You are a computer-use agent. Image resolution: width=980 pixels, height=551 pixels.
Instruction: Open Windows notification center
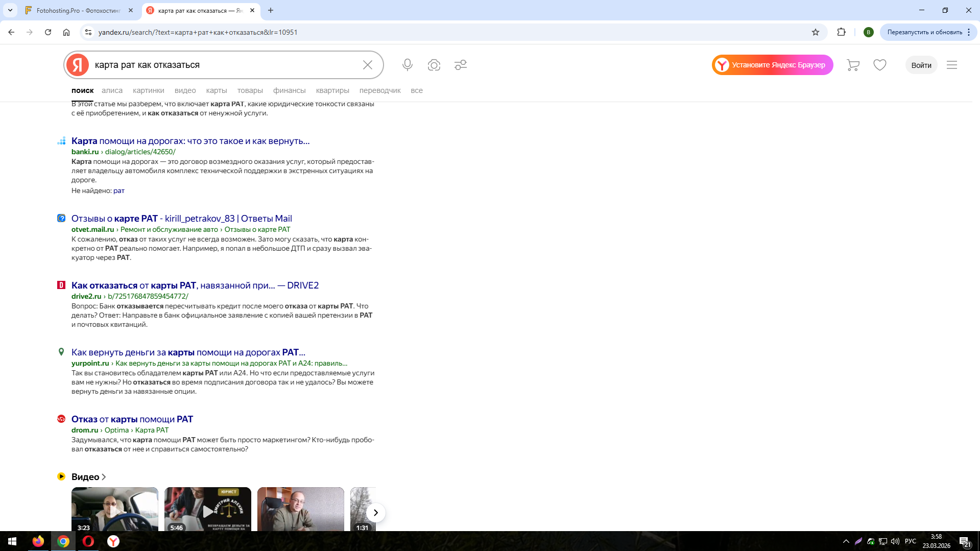click(x=965, y=541)
